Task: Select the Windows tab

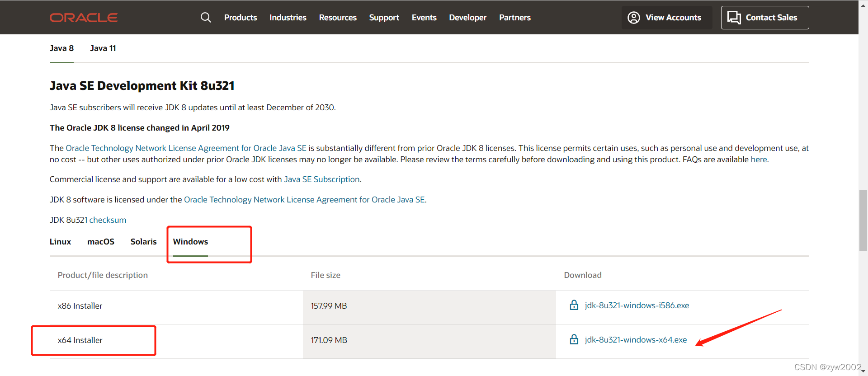Action: [190, 242]
